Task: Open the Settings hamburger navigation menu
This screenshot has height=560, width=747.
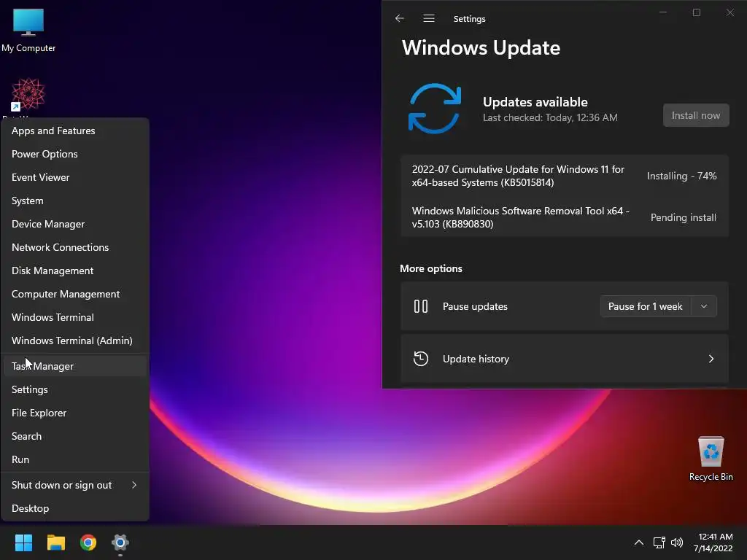Action: tap(429, 18)
